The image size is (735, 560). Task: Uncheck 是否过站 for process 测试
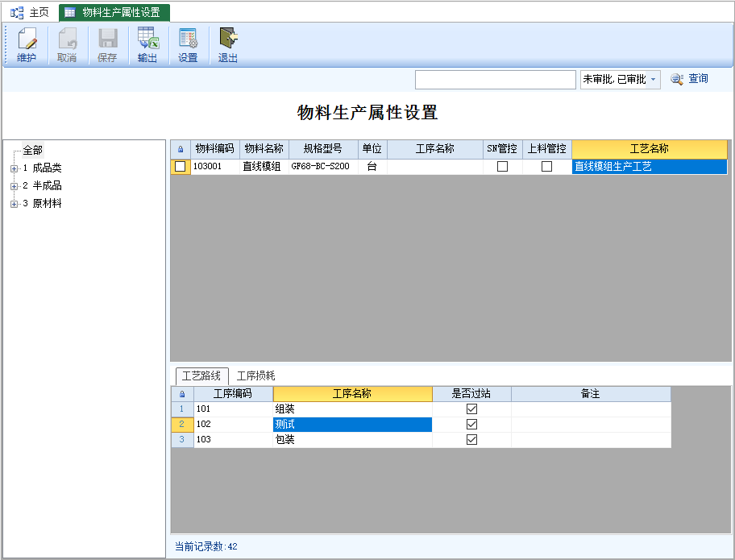point(472,424)
